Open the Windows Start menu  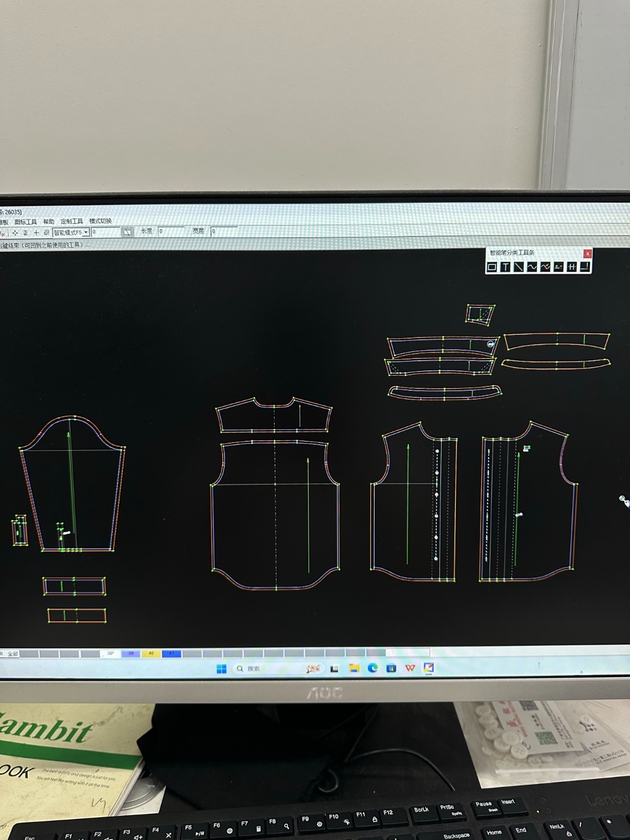click(x=222, y=668)
